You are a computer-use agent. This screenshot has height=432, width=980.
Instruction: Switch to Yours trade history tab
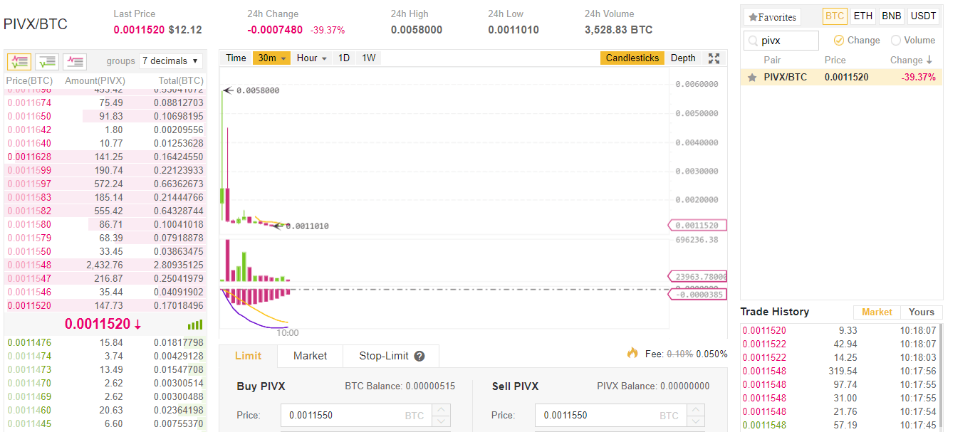(x=921, y=312)
